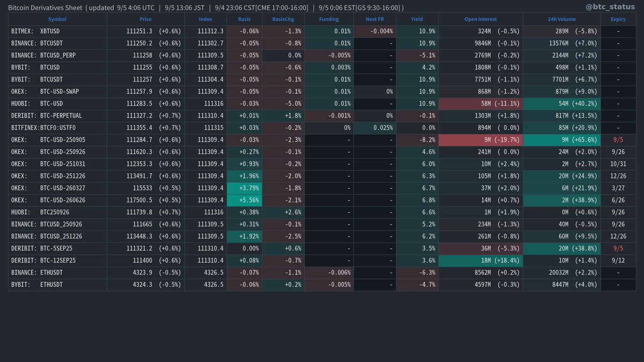Image resolution: width=644 pixels, height=362 pixels.
Task: Click the Yield column header
Action: [x=417, y=19]
